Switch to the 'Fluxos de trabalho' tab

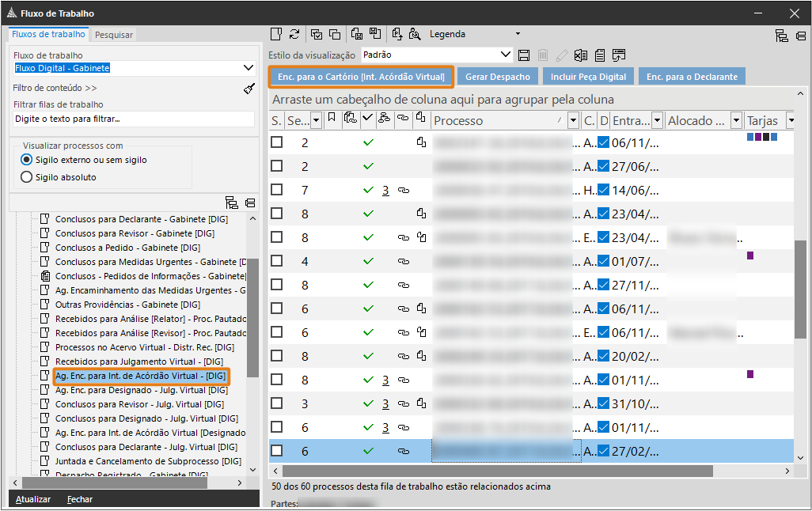pos(48,34)
